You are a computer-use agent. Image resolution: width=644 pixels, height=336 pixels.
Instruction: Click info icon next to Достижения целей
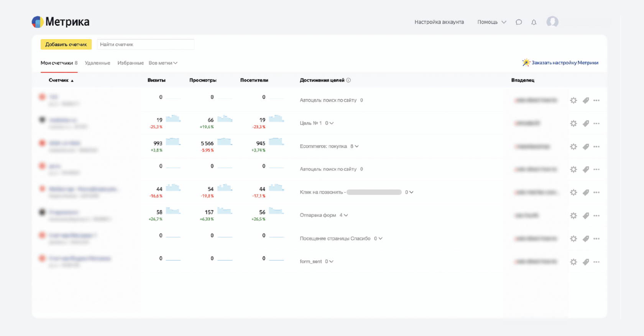(348, 80)
